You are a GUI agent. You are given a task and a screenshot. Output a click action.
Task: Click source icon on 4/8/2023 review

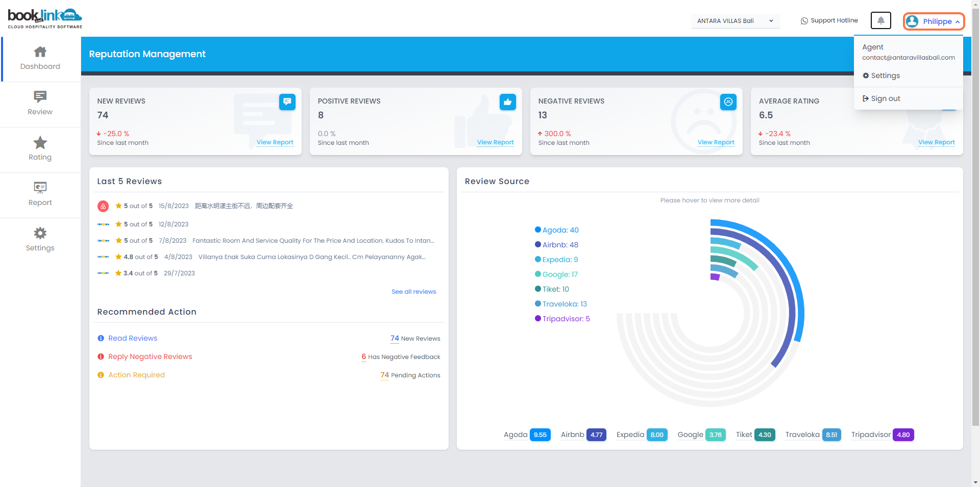pos(103,257)
